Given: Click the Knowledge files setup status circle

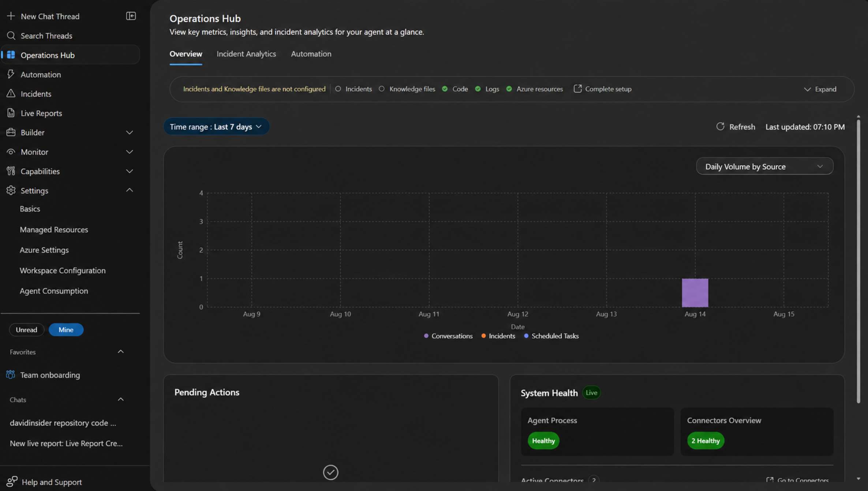Looking at the screenshot, I should point(382,89).
